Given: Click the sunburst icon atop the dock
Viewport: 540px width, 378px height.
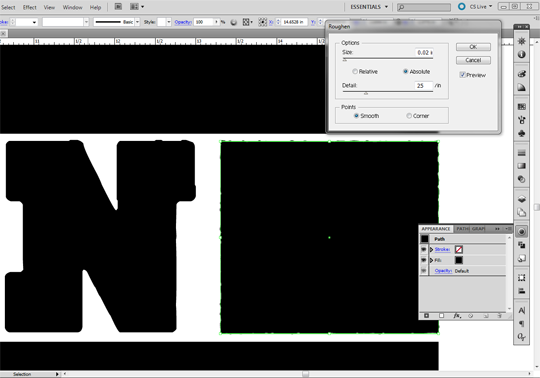Looking at the screenshot, I should point(521,41).
